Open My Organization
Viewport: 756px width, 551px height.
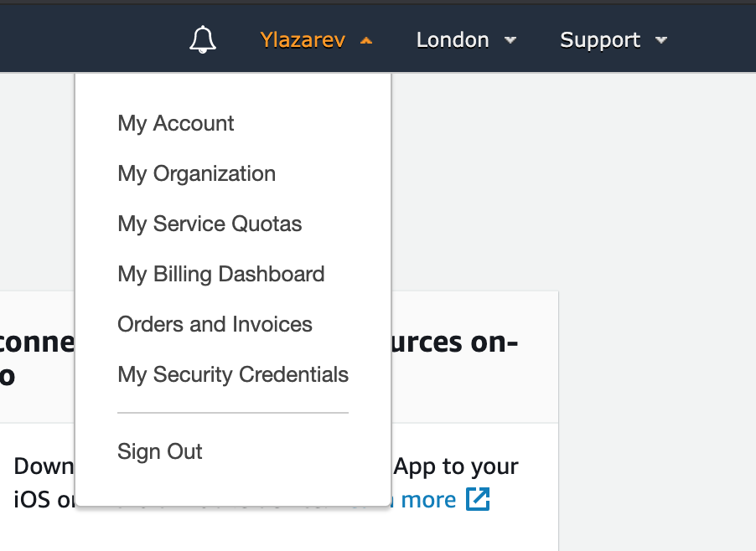197,174
